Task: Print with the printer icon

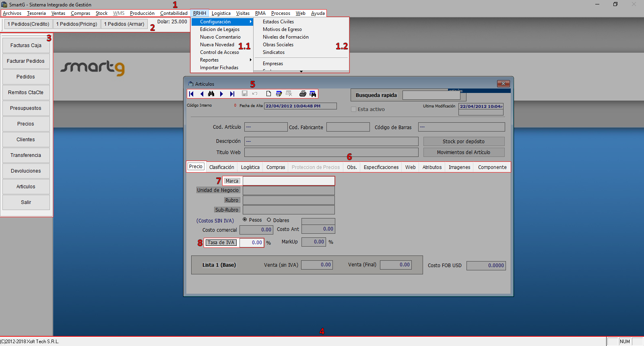Action: pos(303,94)
